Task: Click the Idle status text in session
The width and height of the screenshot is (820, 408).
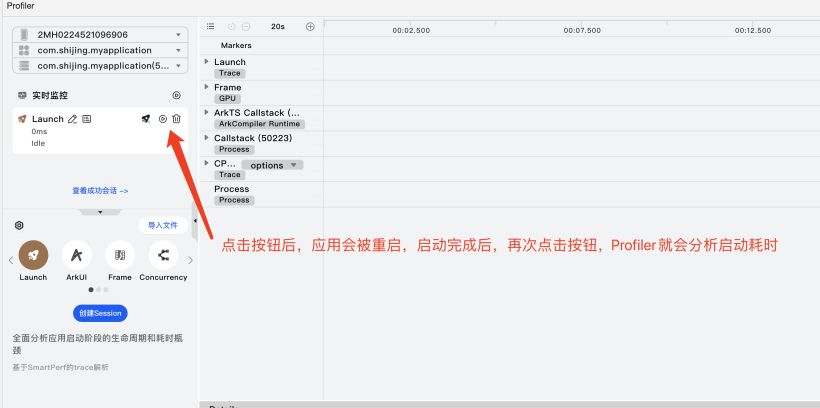Action: (x=38, y=143)
